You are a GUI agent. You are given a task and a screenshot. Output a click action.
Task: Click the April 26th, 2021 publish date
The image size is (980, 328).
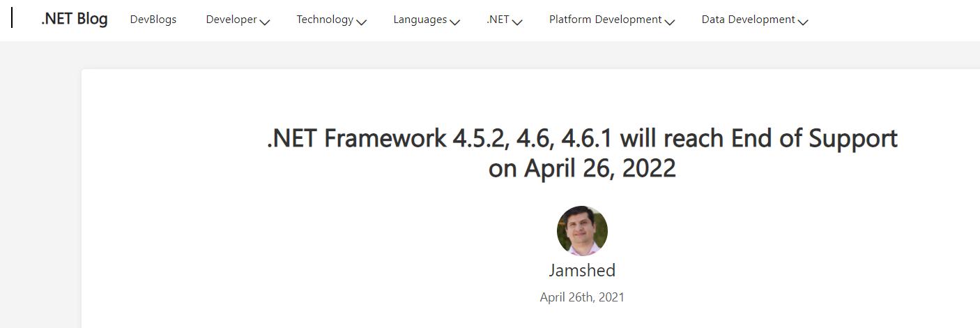point(582,297)
